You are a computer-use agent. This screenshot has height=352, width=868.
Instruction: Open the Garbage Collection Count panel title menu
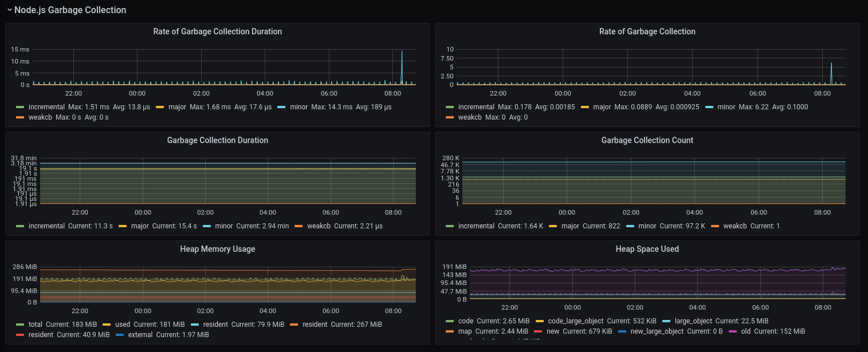pyautogui.click(x=647, y=140)
